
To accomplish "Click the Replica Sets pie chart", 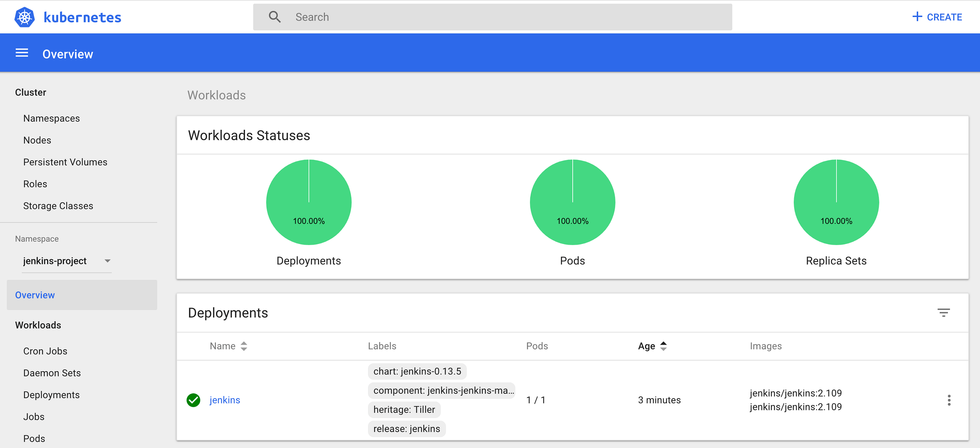I will pyautogui.click(x=836, y=202).
